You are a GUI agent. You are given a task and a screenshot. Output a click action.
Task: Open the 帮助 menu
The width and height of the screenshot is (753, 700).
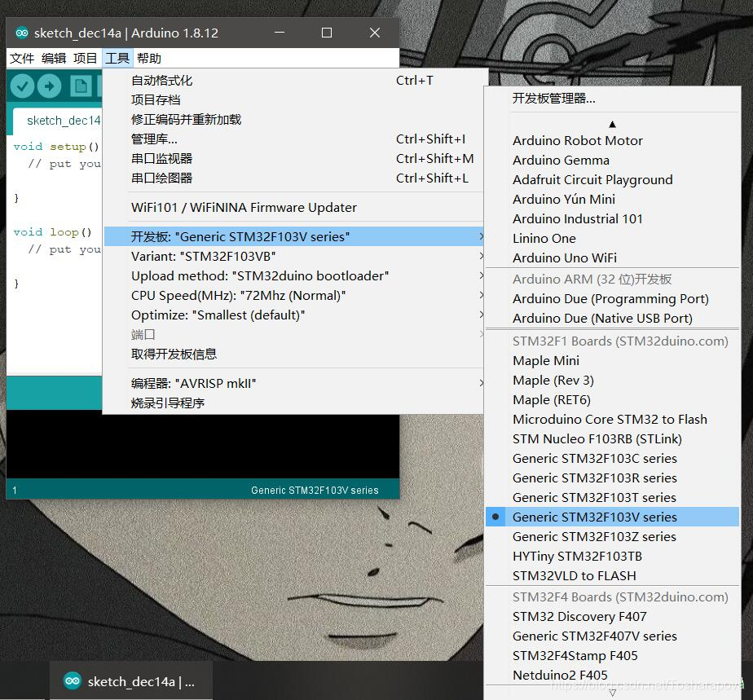pos(150,58)
